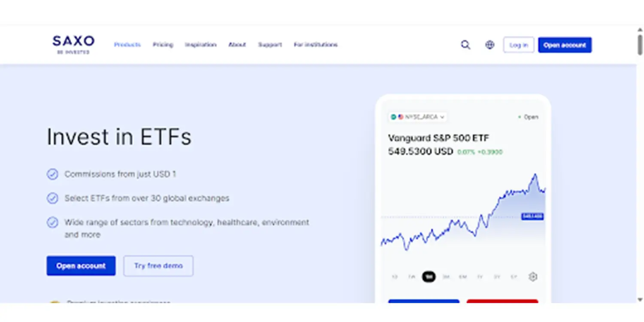Open chart settings via gear icon
The height and width of the screenshot is (322, 644).
click(533, 277)
